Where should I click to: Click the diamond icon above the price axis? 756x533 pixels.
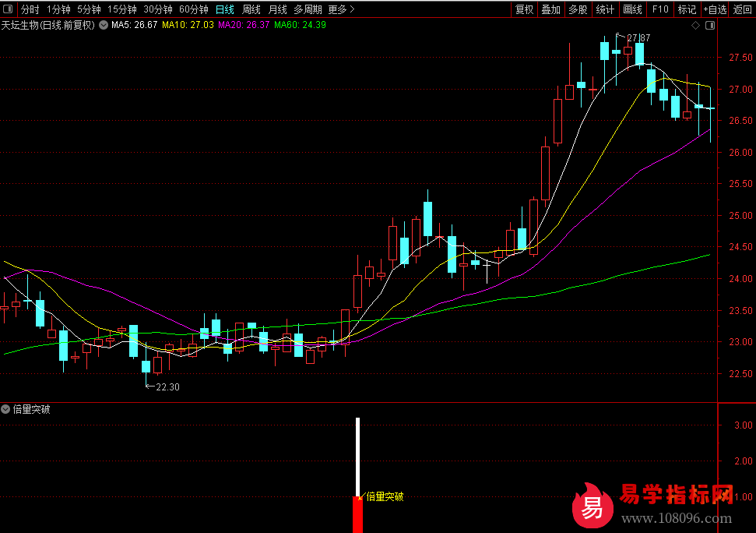click(695, 25)
